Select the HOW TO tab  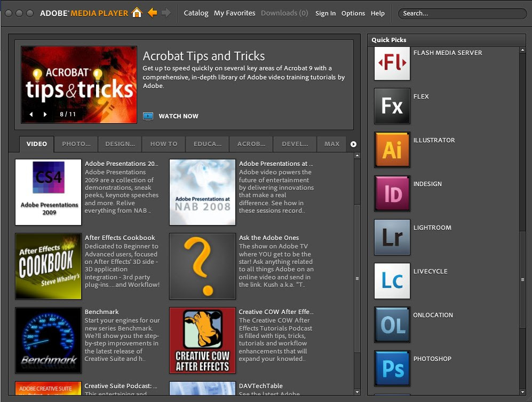[x=164, y=144]
